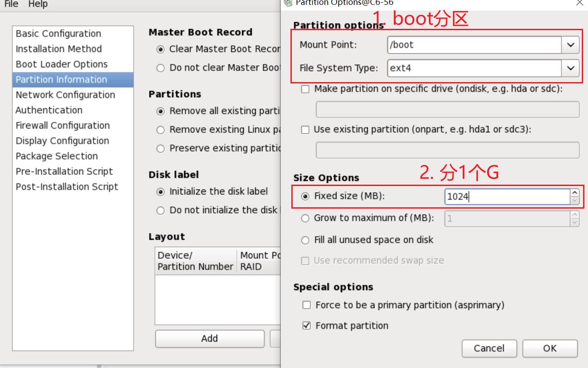Increase the Fixed size value
This screenshot has width=588, height=368.
point(575,193)
